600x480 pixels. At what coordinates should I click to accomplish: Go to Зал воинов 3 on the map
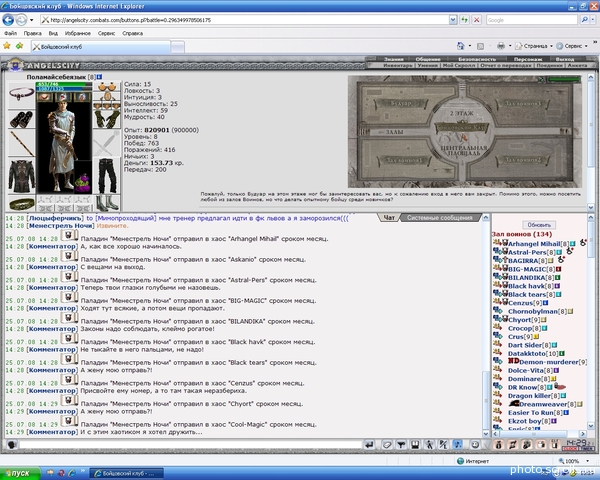coord(523,103)
